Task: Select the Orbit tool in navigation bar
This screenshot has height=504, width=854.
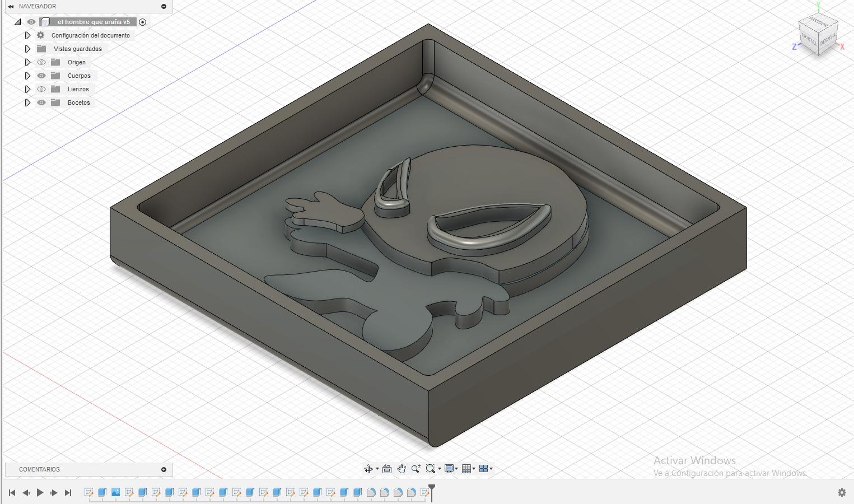Action: click(x=368, y=469)
